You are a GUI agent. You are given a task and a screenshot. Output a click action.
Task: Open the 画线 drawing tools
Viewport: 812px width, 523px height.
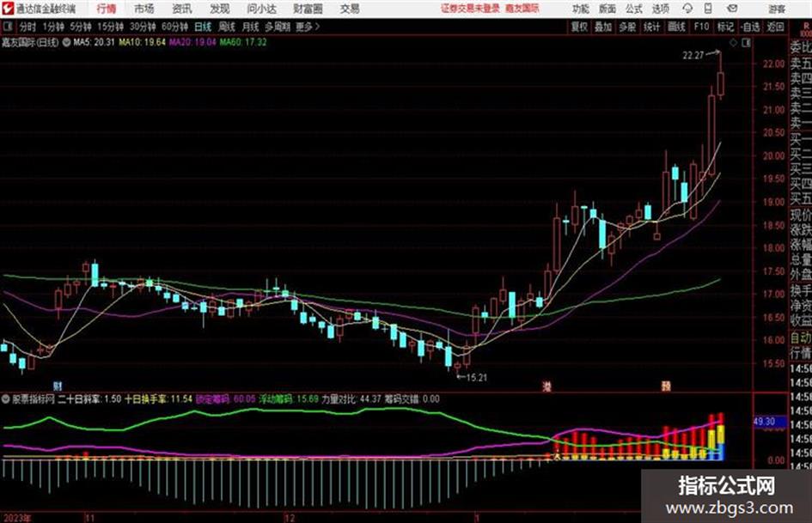[x=676, y=27]
